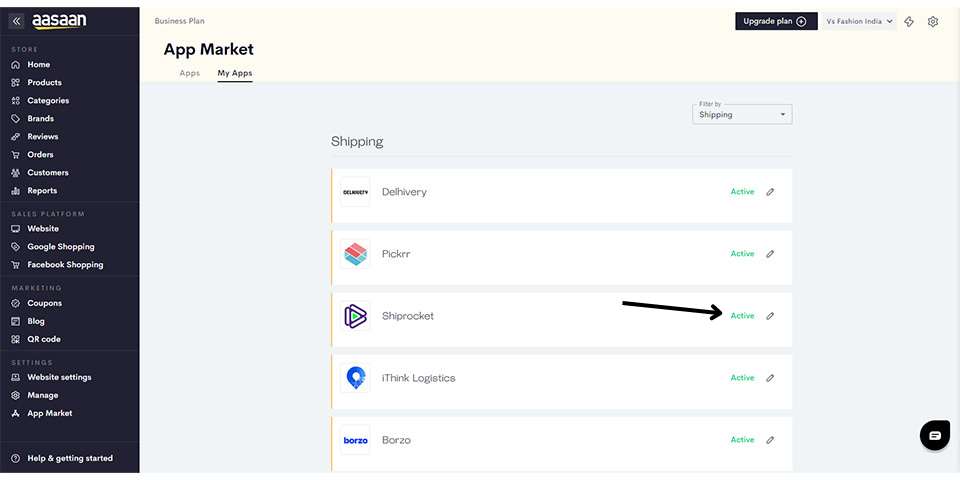
Task: Click the Shiprocket logo icon
Action: tap(355, 316)
